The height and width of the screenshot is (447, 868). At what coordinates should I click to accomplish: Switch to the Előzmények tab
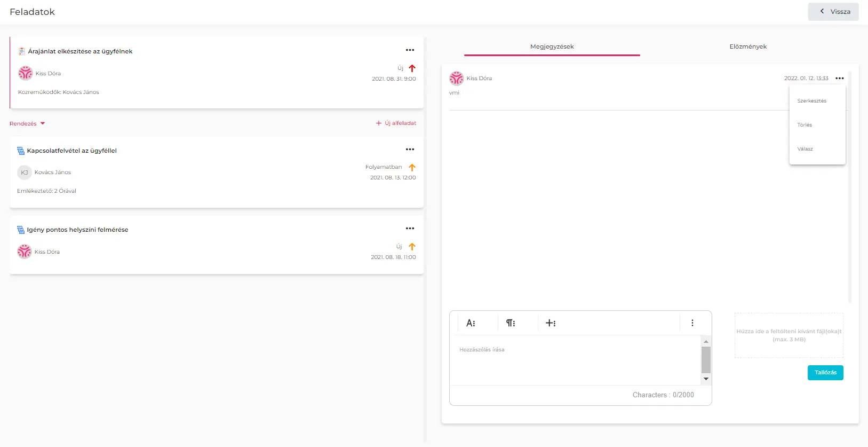748,46
